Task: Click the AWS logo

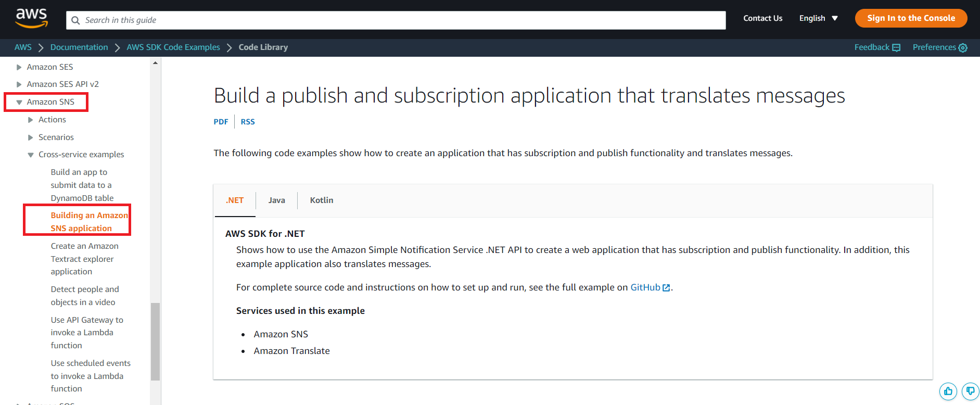Action: 32,18
